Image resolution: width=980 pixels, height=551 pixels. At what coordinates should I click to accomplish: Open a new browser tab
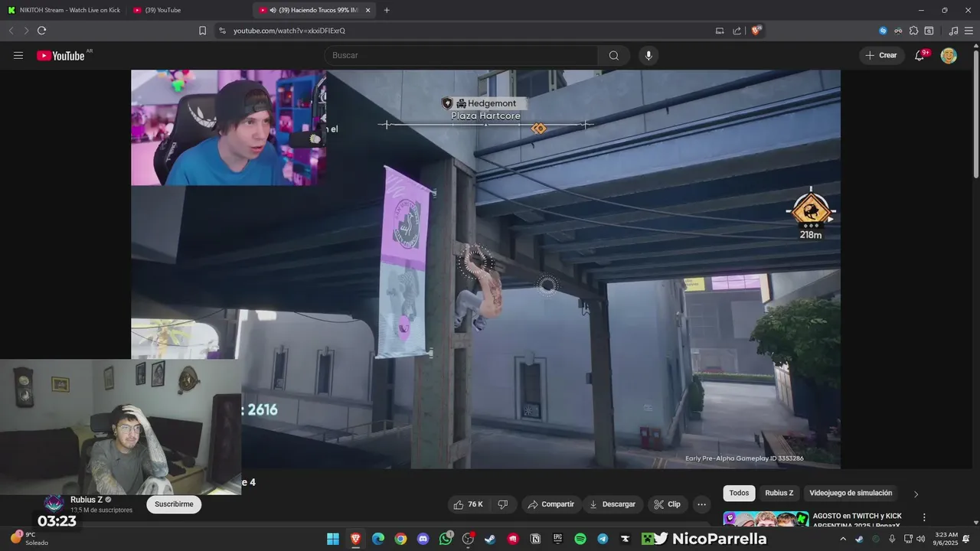pyautogui.click(x=387, y=10)
